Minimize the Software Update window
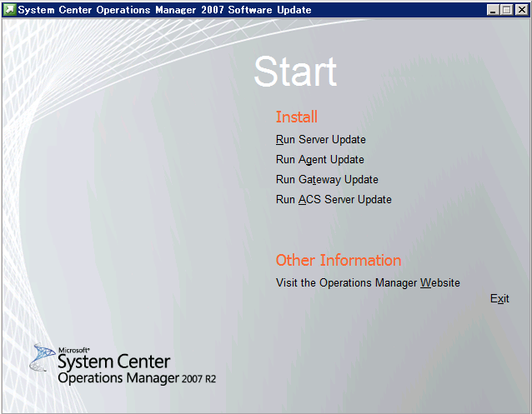The width and height of the screenshot is (532, 414). pyautogui.click(x=493, y=10)
